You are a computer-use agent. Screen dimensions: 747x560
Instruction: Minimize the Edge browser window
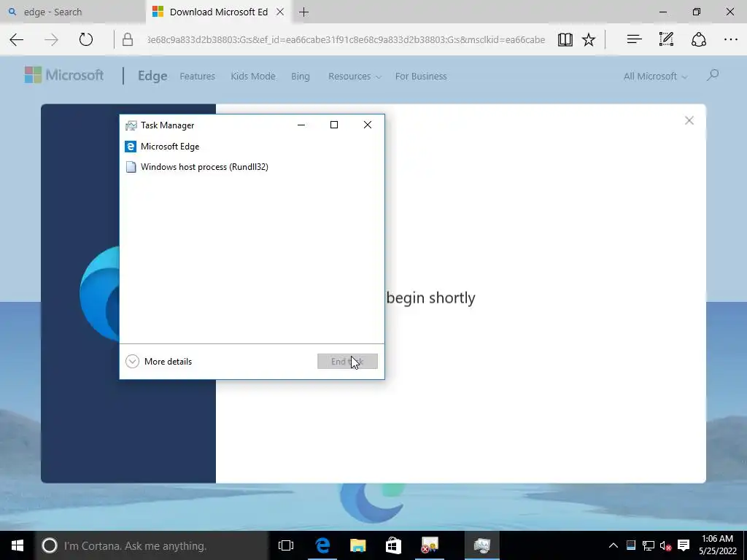pos(662,12)
